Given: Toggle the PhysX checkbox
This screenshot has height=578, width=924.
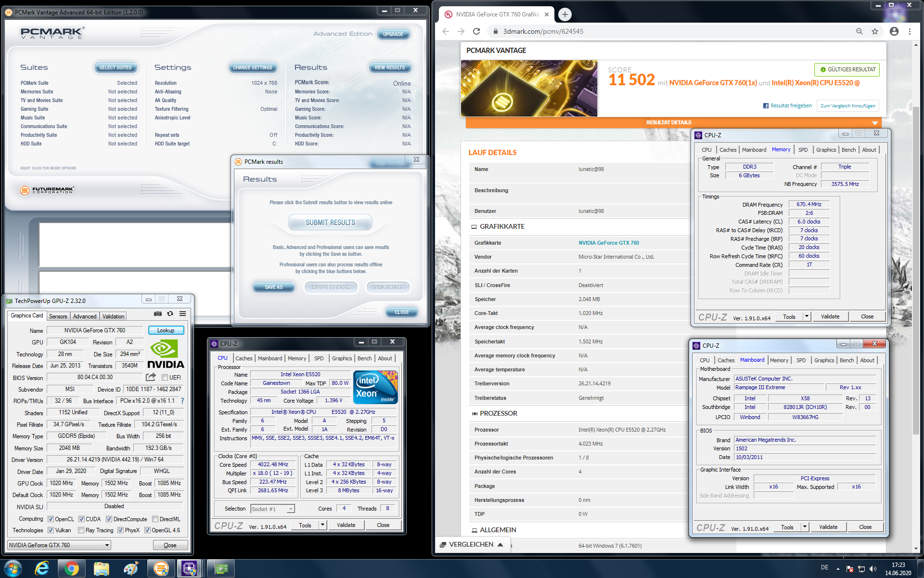Looking at the screenshot, I should (120, 530).
